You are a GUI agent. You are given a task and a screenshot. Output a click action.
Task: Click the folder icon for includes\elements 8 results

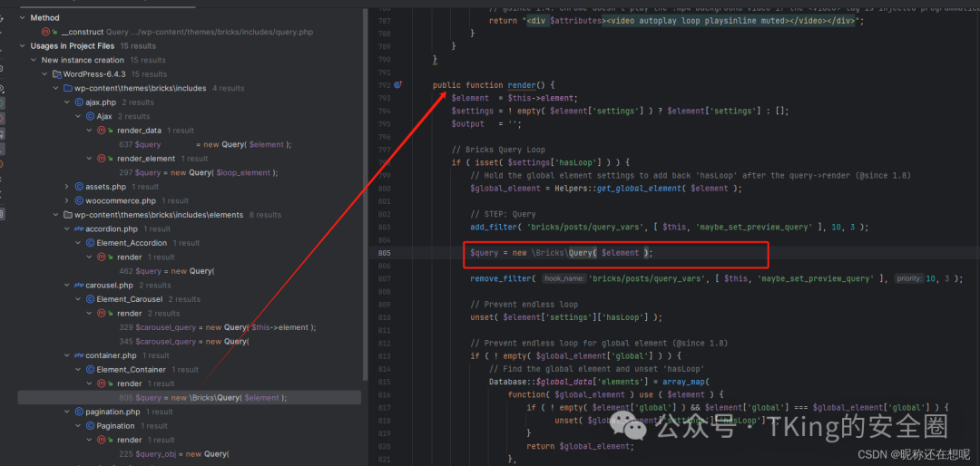tap(67, 215)
